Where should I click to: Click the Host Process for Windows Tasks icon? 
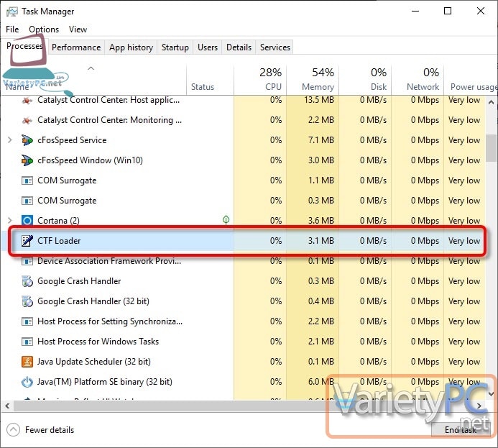(x=27, y=342)
